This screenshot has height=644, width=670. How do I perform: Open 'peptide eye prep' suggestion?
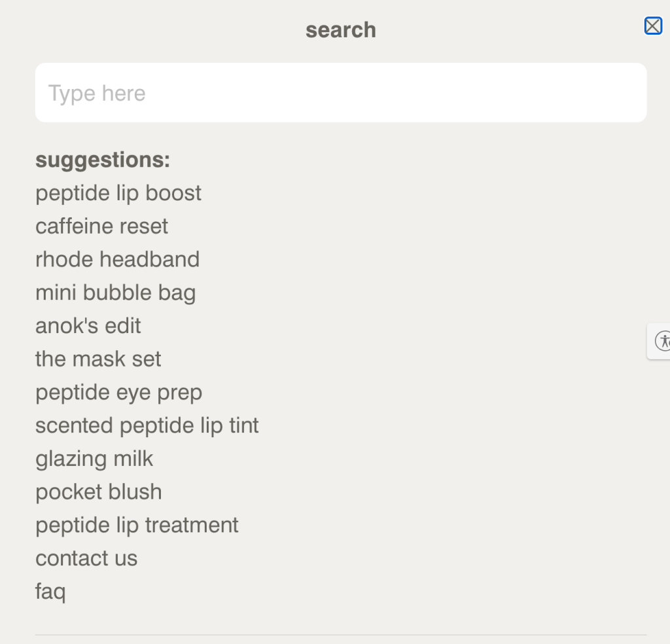coord(119,393)
